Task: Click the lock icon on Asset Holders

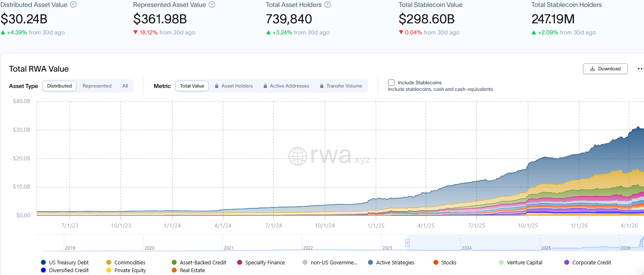Action: pyautogui.click(x=217, y=86)
